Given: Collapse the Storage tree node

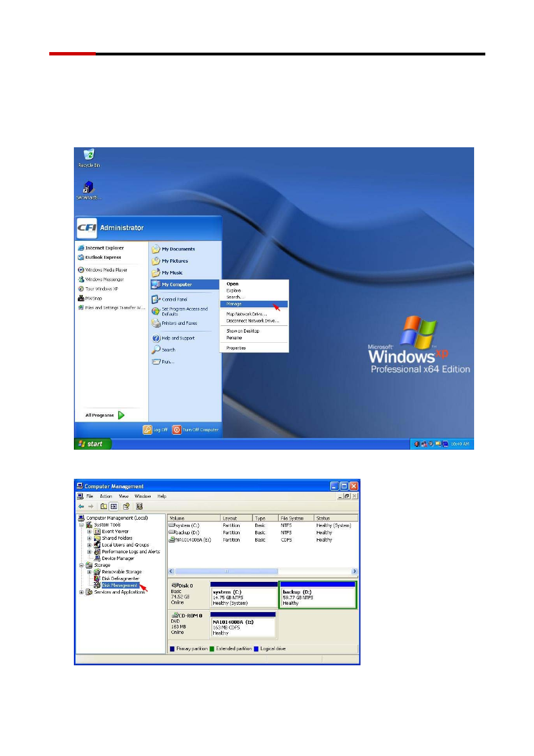Looking at the screenshot, I should pyautogui.click(x=81, y=565).
